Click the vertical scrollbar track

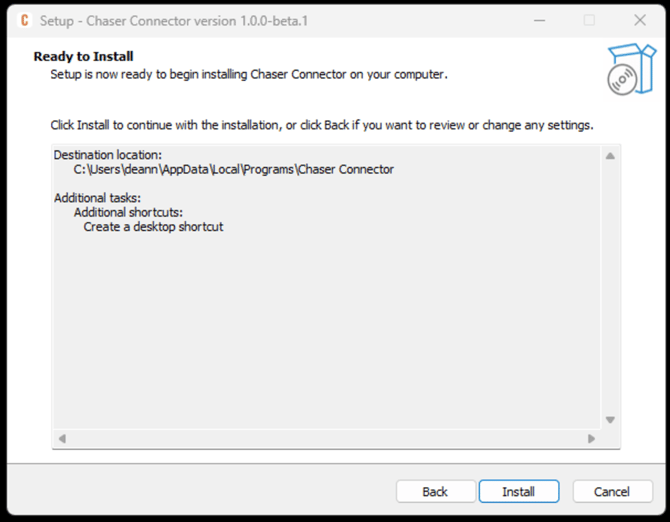(x=609, y=290)
